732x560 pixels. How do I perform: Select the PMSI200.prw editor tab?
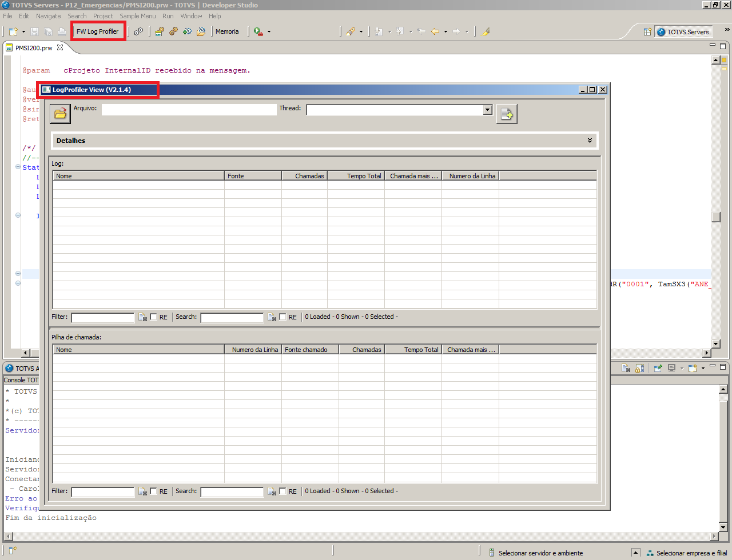click(x=34, y=48)
